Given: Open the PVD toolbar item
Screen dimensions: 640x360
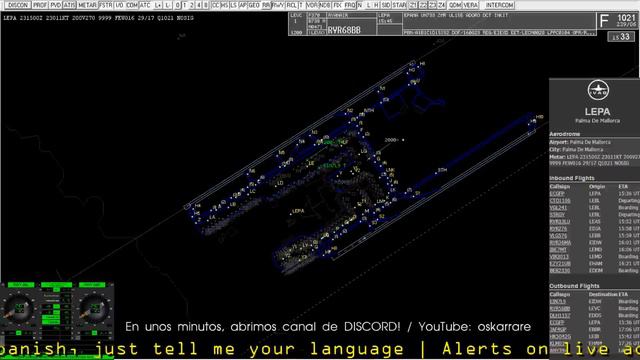Looking at the screenshot, I should point(55,5).
